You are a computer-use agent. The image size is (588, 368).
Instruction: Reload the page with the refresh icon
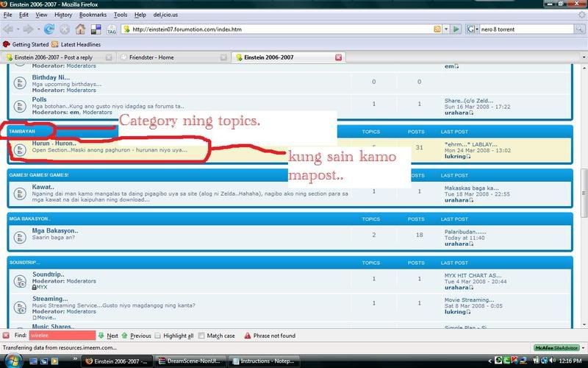click(49, 29)
